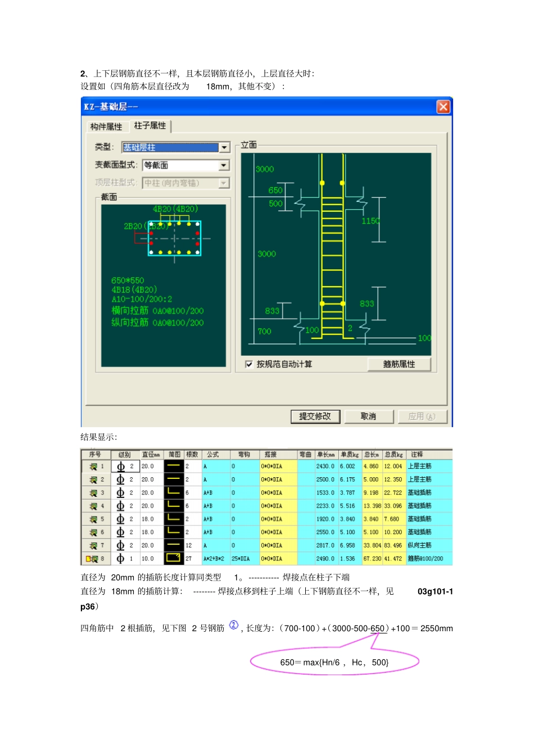This screenshot has width=534, height=756.
Task: Click 1150 dimension label in elevation preview
Action: (370, 221)
